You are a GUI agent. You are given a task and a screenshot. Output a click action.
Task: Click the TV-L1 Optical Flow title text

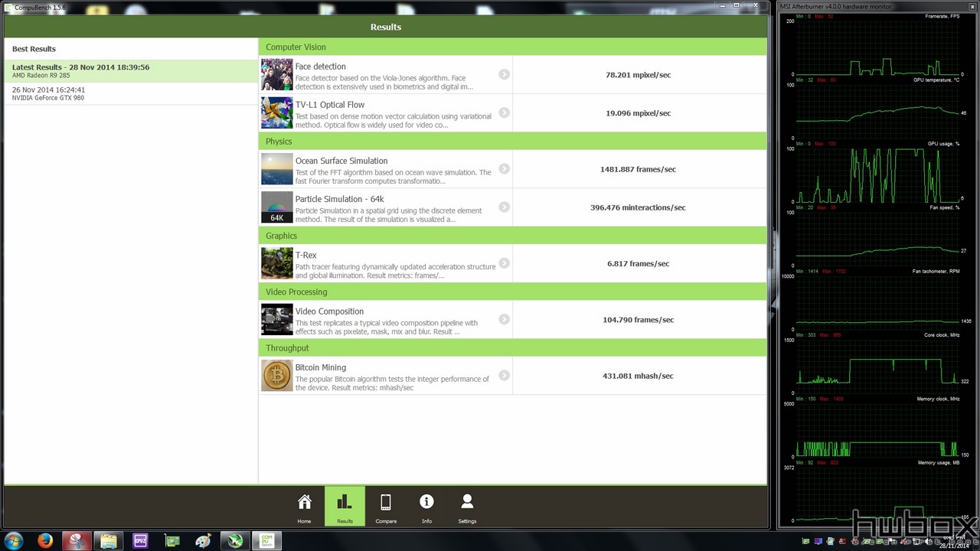point(330,105)
